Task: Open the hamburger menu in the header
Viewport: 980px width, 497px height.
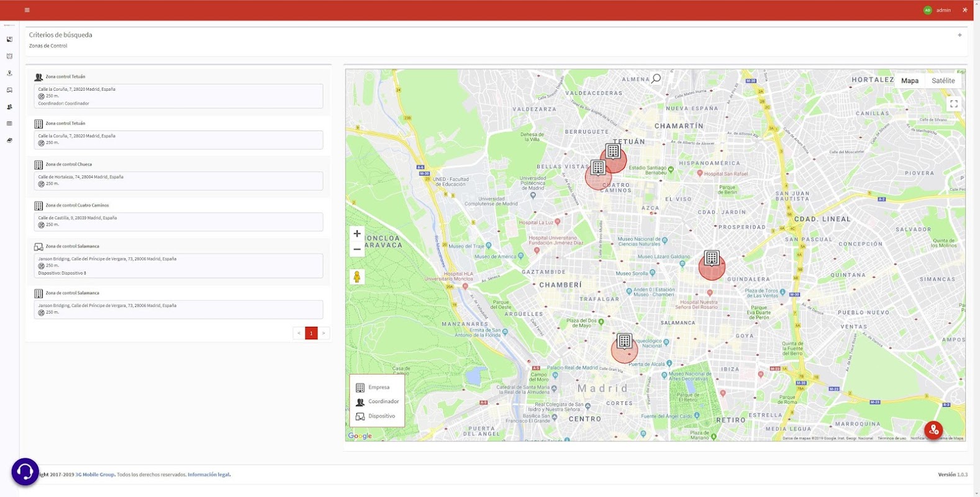Action: pyautogui.click(x=27, y=10)
